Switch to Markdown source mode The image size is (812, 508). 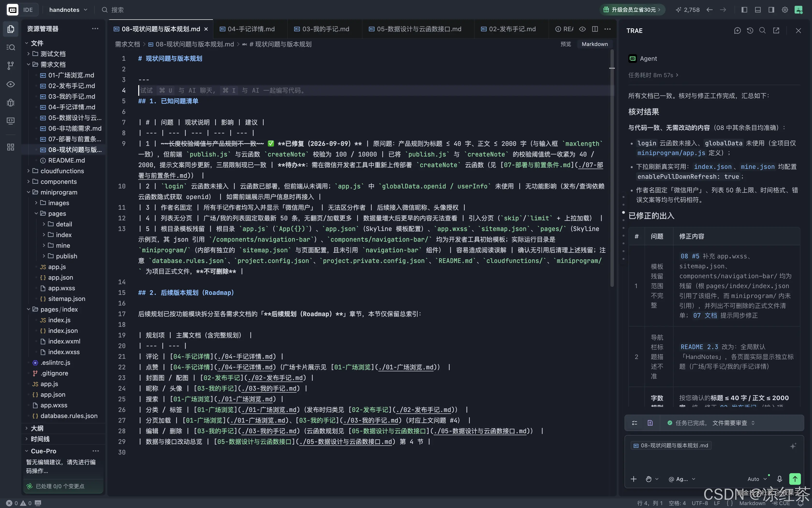[594, 44]
